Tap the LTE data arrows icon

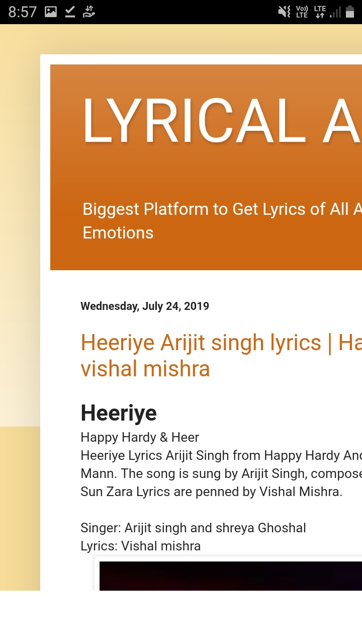(x=320, y=12)
